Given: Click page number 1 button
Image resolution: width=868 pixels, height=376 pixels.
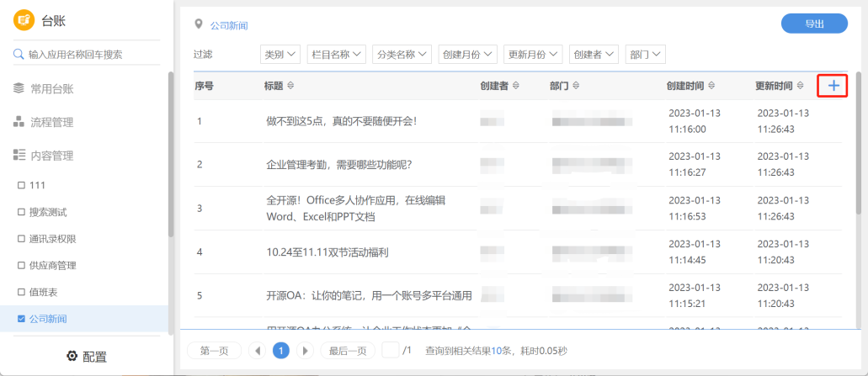Looking at the screenshot, I should click(x=281, y=351).
